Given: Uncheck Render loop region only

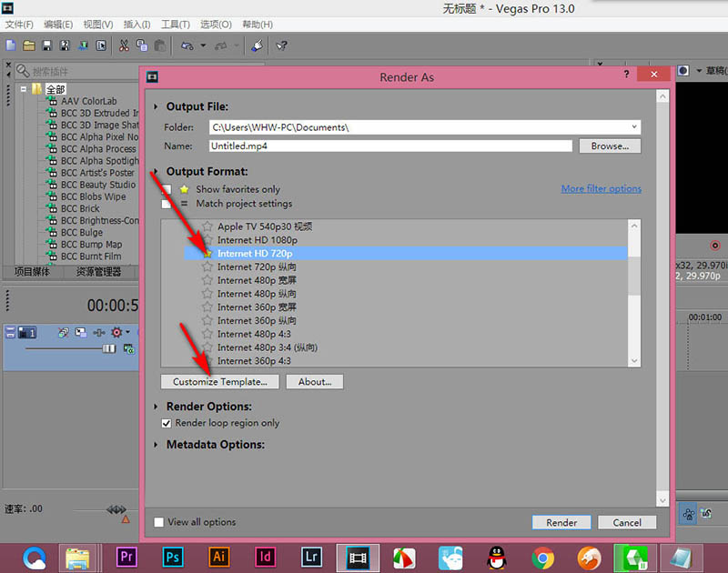Looking at the screenshot, I should [167, 423].
